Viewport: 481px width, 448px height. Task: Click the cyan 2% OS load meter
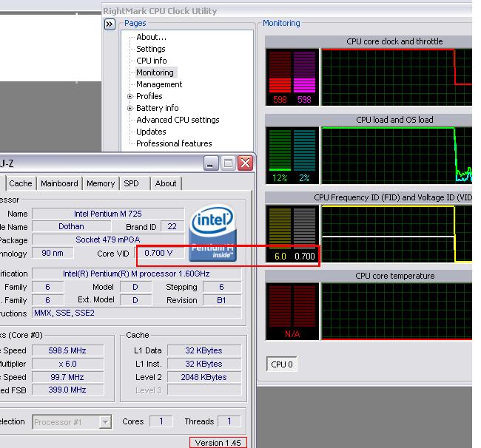[x=304, y=155]
